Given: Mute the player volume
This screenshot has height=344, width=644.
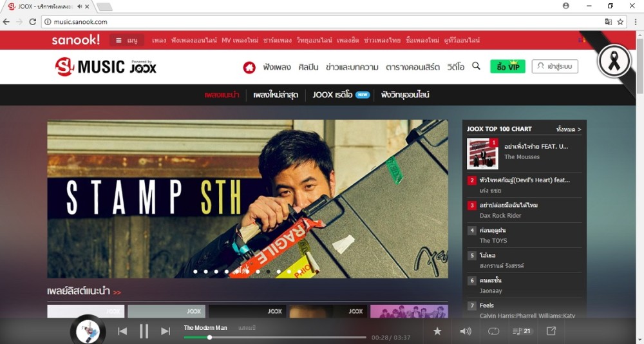Looking at the screenshot, I should pos(465,331).
